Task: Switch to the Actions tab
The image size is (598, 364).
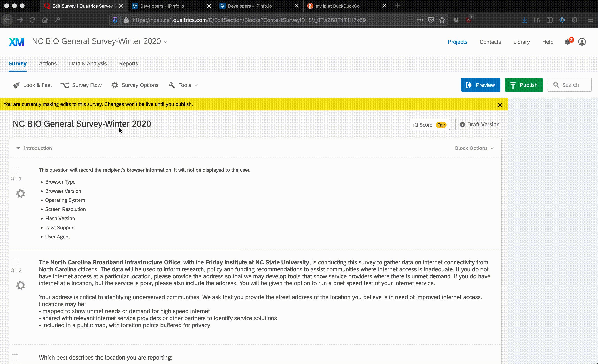Action: pyautogui.click(x=48, y=63)
